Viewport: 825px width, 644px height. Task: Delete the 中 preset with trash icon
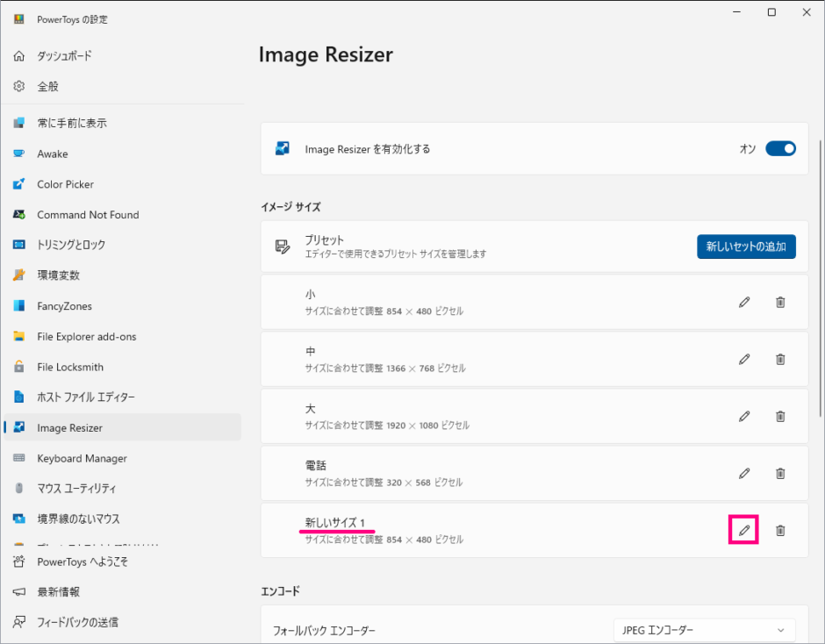780,360
